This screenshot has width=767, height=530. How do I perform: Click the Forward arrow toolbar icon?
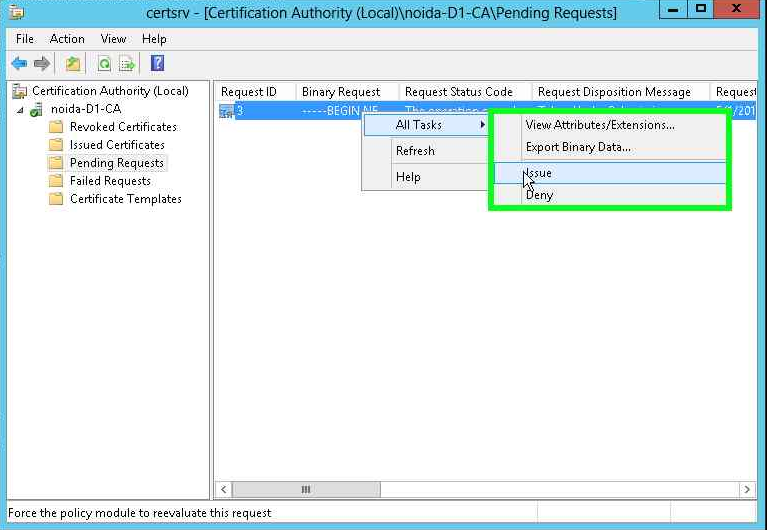point(42,64)
